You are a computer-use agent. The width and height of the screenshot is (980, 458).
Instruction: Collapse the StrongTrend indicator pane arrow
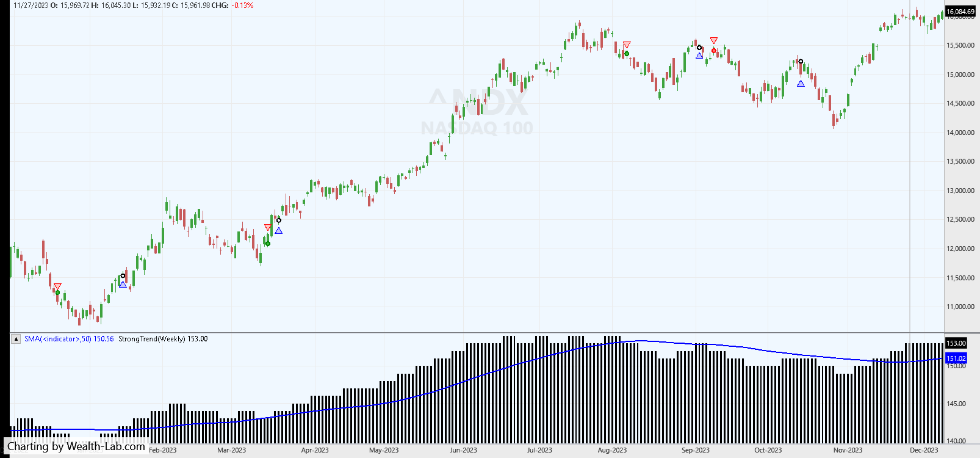pos(16,339)
